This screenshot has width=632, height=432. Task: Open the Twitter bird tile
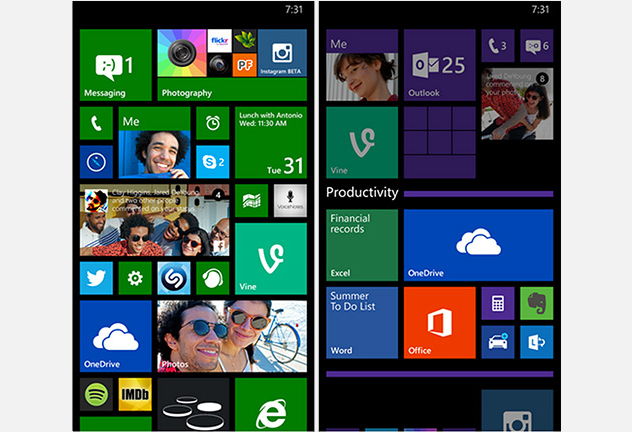(96, 278)
